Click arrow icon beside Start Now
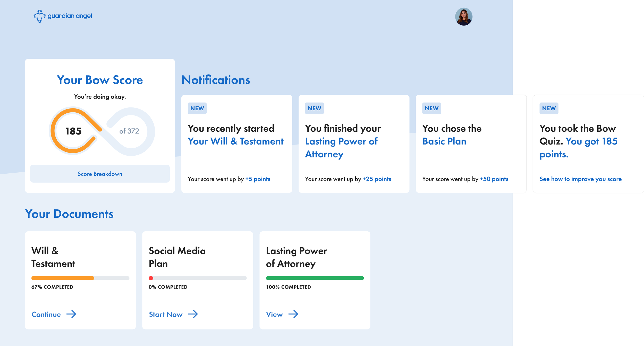Screen dimensions: 644x346 click(193, 314)
